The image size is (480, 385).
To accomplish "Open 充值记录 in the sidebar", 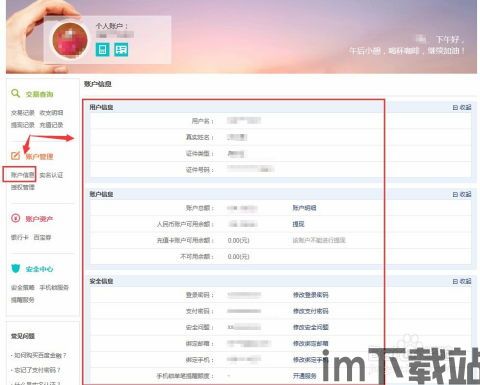I will (51, 125).
